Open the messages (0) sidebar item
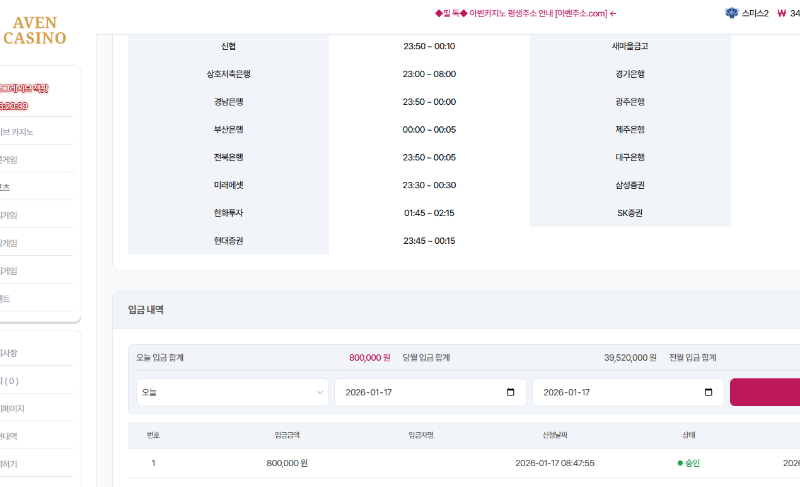Screen dimensions: 800x487 [10, 380]
